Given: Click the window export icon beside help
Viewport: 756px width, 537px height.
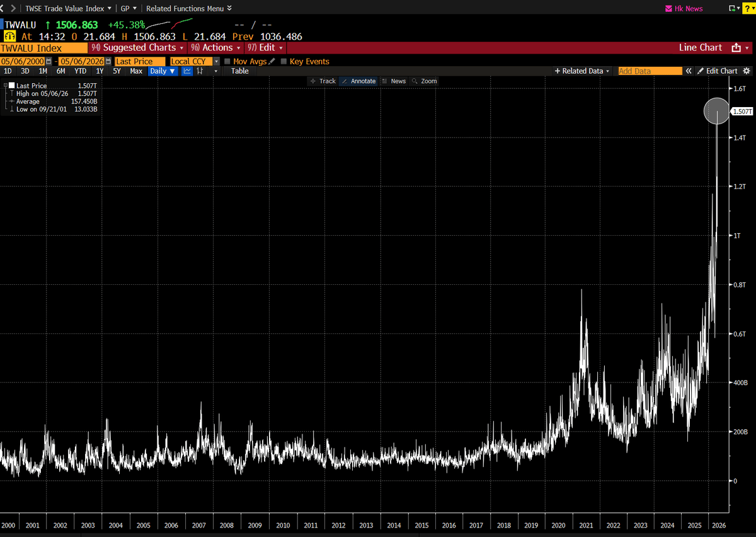Looking at the screenshot, I should click(732, 9).
